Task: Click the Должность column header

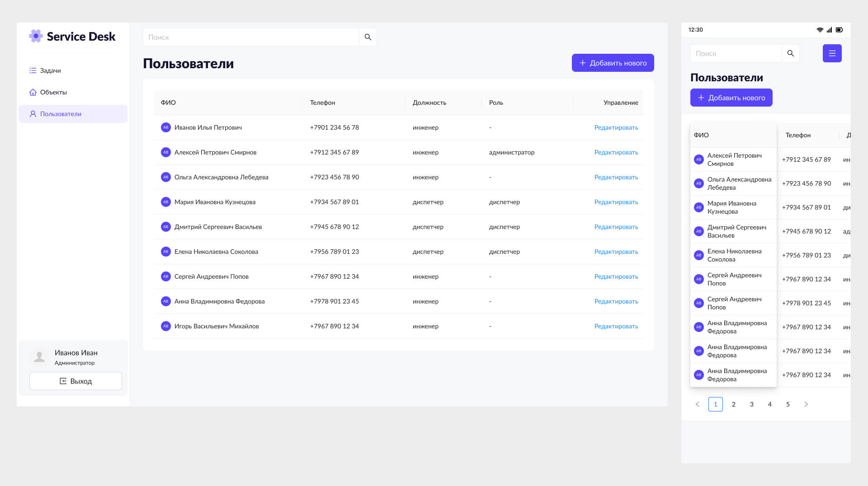Action: coord(443,103)
